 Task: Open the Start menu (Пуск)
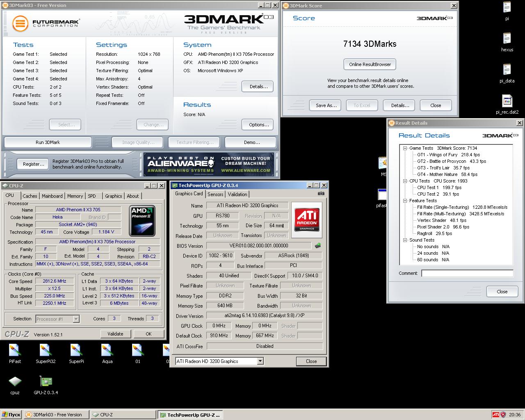tap(11, 415)
